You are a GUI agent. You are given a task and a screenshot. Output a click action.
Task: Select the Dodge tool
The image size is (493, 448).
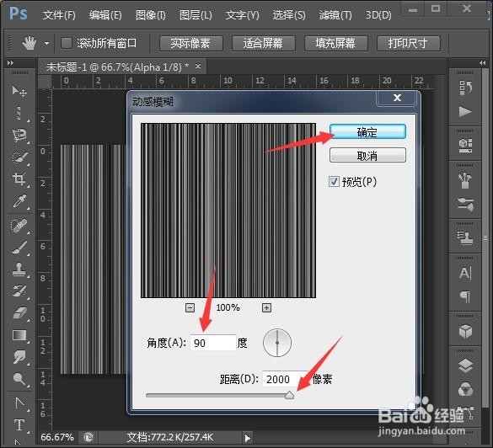pyautogui.click(x=19, y=379)
